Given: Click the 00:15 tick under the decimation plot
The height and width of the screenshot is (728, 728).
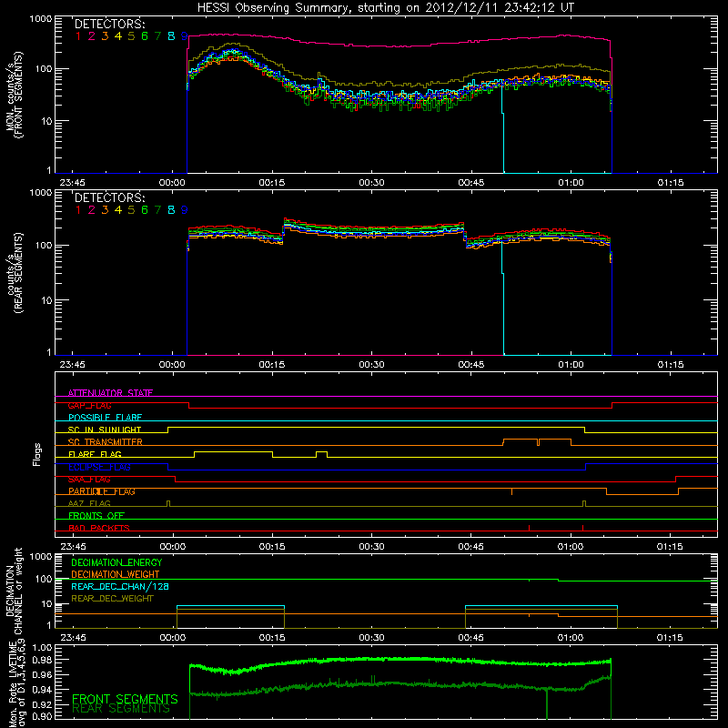Looking at the screenshot, I should click(272, 638).
